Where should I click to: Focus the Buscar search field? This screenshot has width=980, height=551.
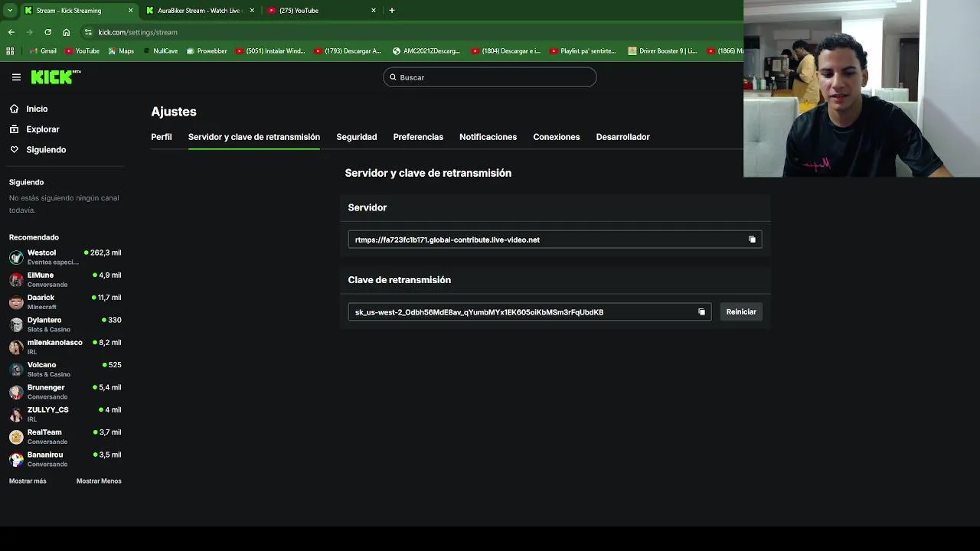tap(490, 77)
